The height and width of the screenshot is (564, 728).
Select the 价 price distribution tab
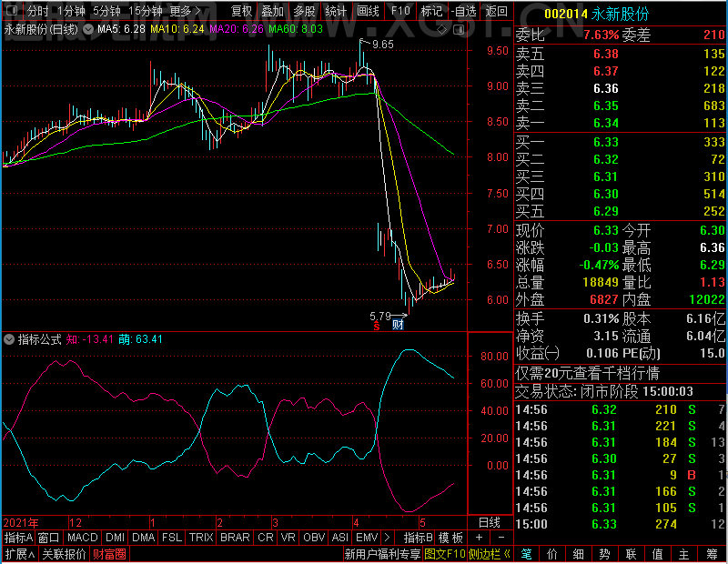point(552,554)
